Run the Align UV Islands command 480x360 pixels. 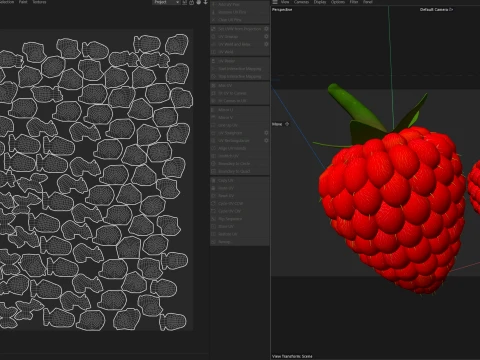pyautogui.click(x=239, y=148)
